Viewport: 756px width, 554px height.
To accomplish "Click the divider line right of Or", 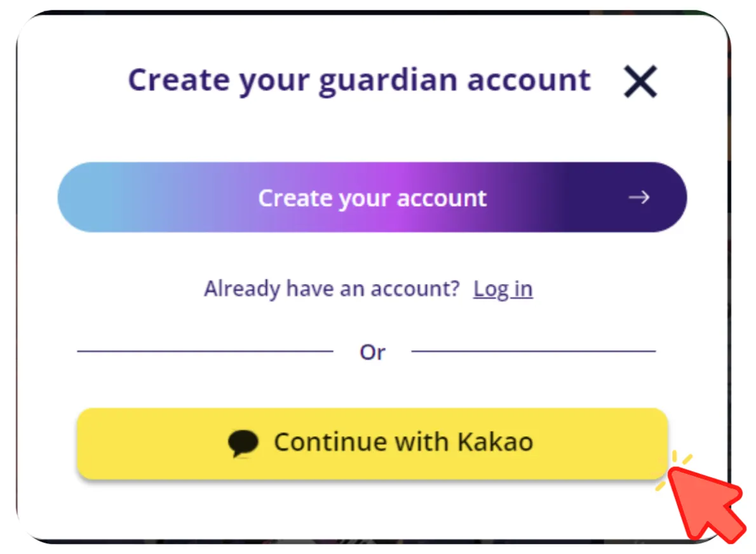I will (x=533, y=351).
